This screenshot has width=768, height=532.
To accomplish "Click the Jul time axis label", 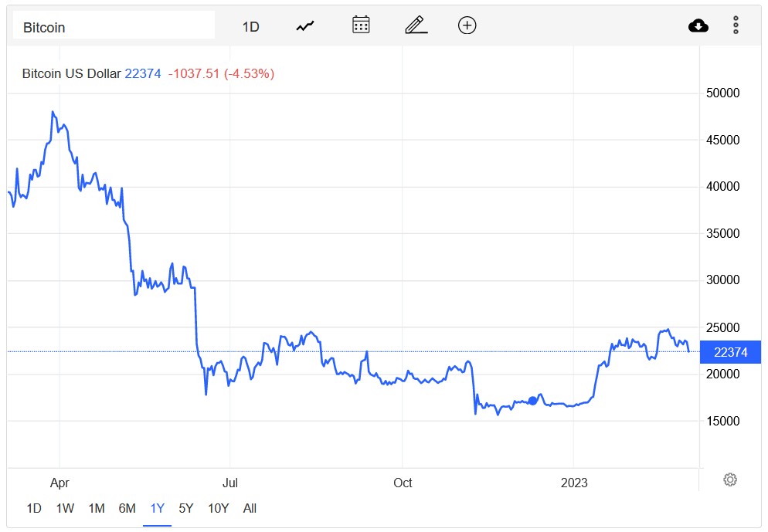I will 229,483.
